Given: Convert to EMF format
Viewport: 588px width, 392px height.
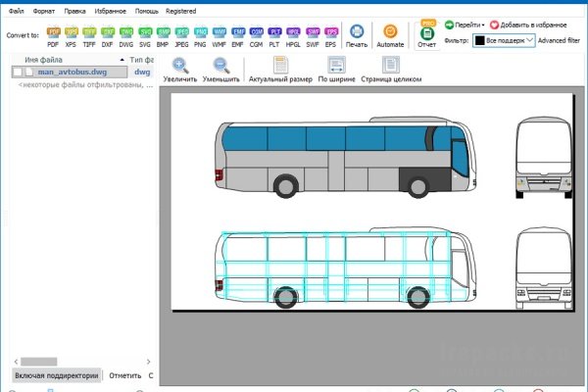Looking at the screenshot, I should (238, 37).
